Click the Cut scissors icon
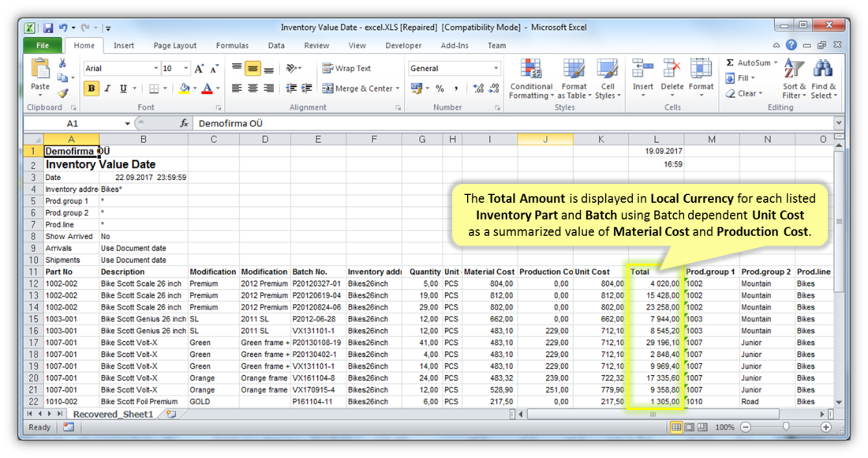 tap(62, 63)
